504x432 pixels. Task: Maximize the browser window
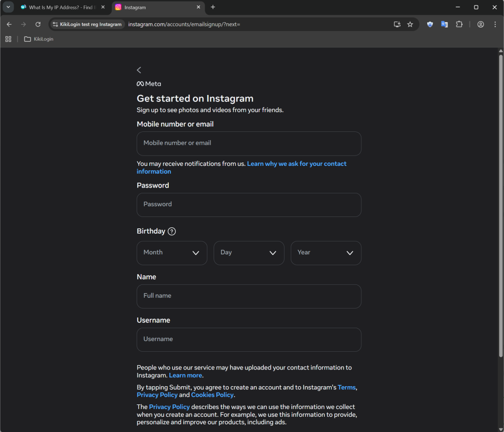476,7
